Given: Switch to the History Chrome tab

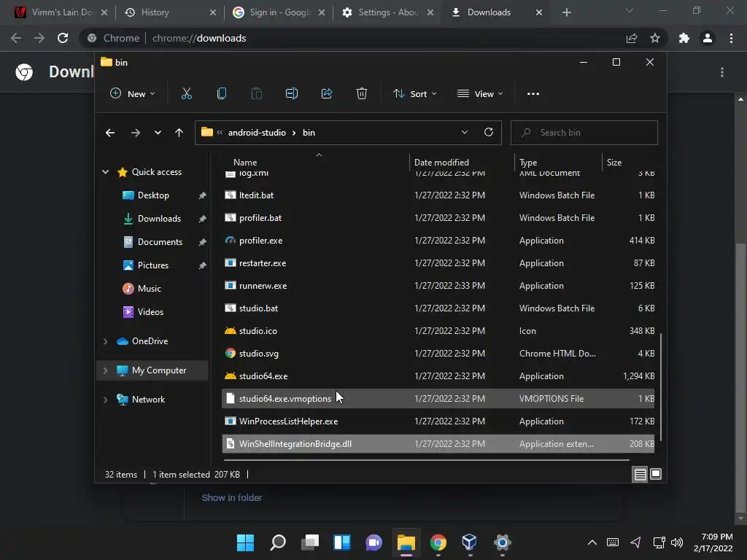Looking at the screenshot, I should [x=169, y=12].
